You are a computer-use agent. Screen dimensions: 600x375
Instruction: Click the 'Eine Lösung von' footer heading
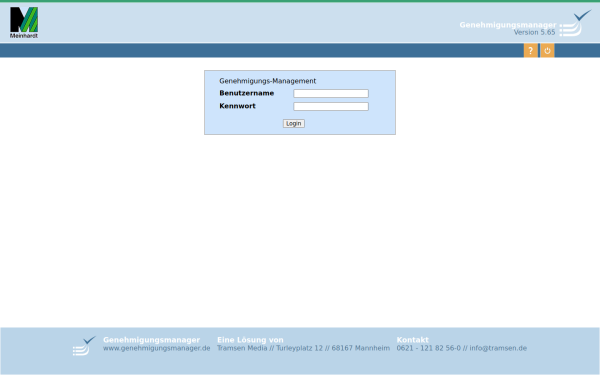[250, 340]
